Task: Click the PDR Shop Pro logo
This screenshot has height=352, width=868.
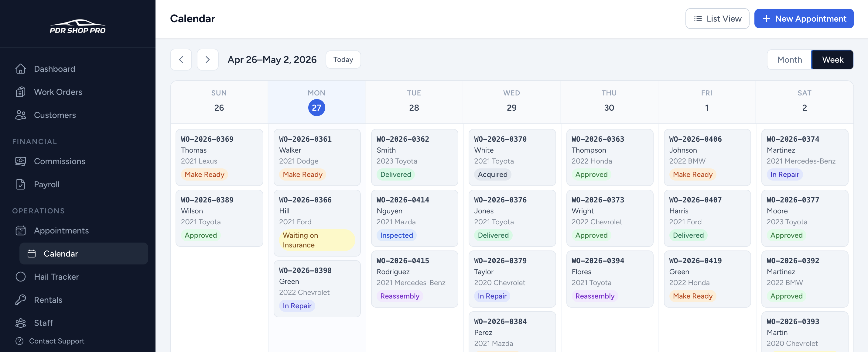Action: pos(77,26)
